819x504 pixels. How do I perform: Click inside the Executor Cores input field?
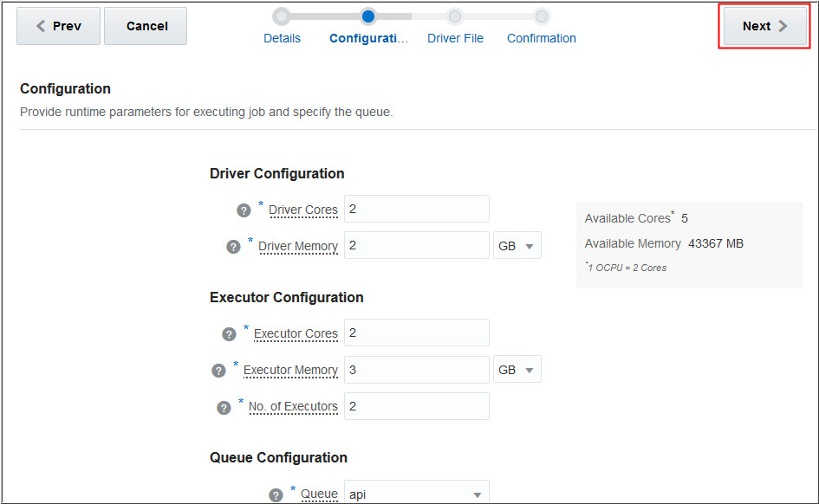click(x=417, y=333)
